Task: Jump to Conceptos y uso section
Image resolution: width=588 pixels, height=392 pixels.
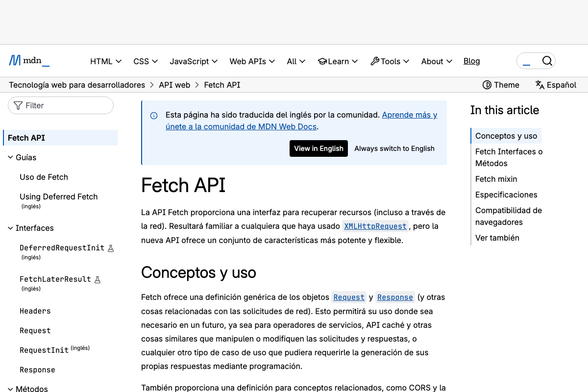Action: (x=506, y=136)
